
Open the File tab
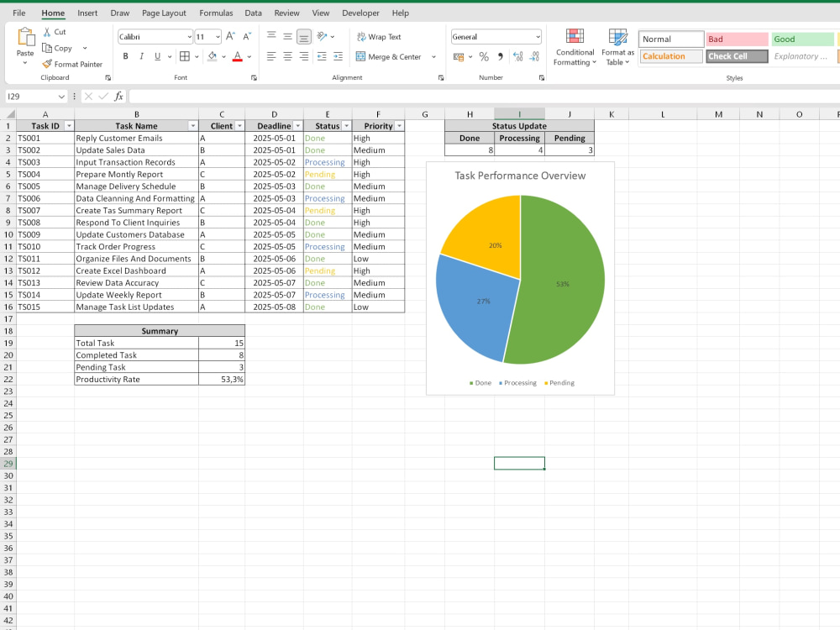point(18,13)
